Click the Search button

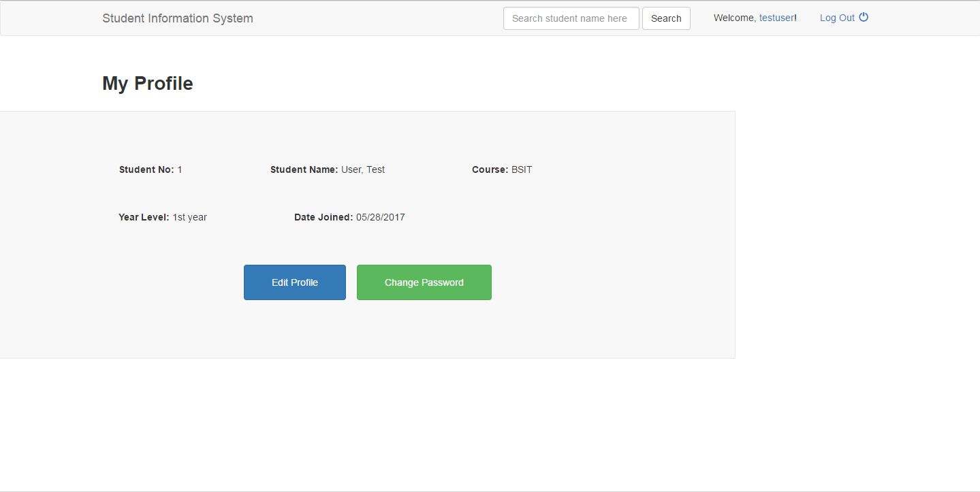[666, 18]
